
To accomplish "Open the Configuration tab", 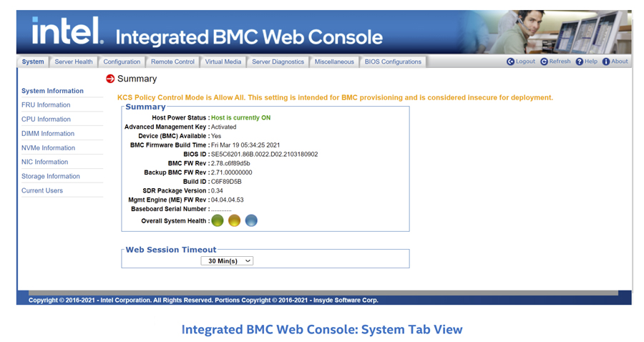I will [122, 62].
